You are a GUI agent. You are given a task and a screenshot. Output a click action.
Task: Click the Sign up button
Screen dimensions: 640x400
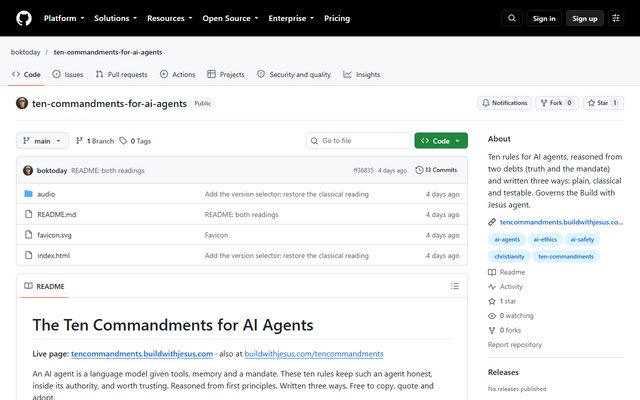point(584,18)
